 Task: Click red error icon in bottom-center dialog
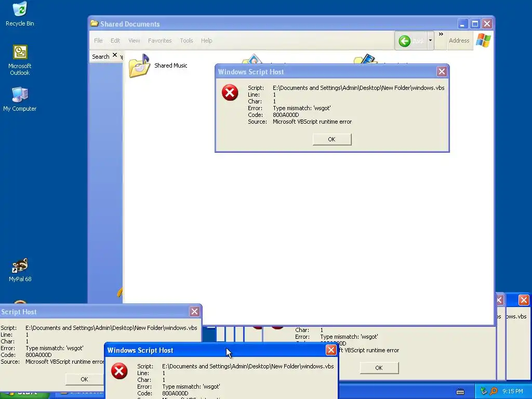click(x=119, y=371)
